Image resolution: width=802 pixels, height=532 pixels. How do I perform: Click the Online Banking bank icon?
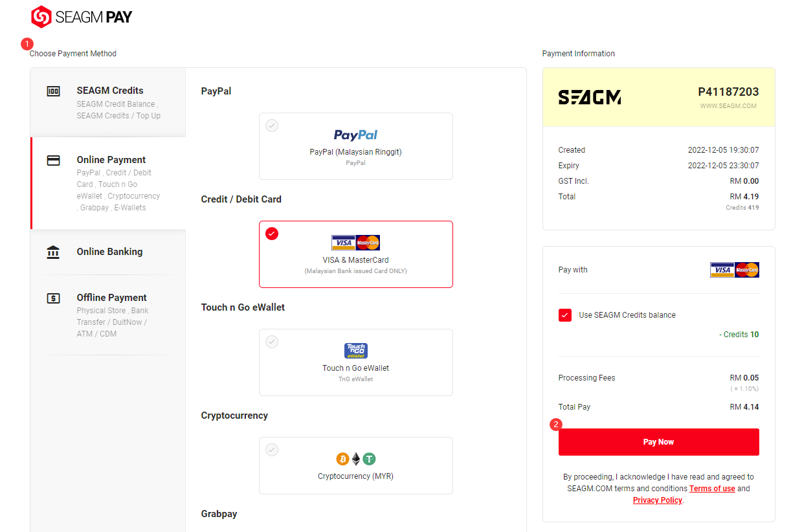pyautogui.click(x=53, y=252)
